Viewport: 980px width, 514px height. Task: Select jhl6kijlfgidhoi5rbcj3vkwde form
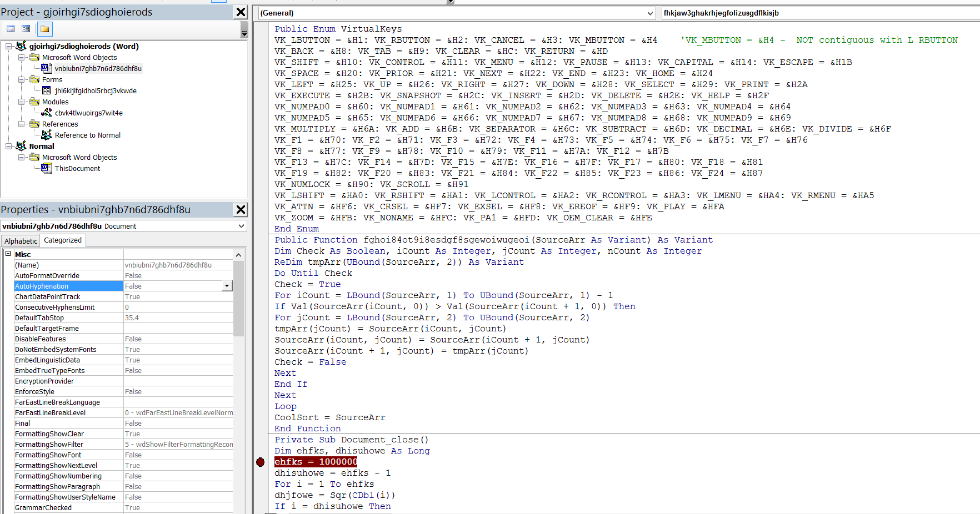(96, 90)
